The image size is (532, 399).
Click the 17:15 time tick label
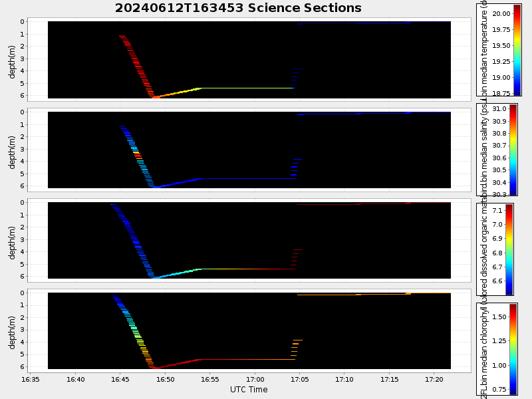tap(389, 379)
